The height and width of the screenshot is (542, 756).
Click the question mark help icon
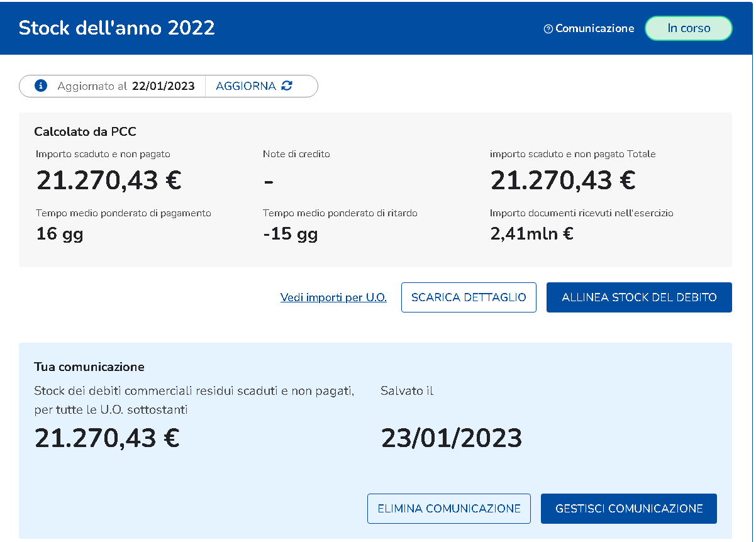tap(548, 29)
